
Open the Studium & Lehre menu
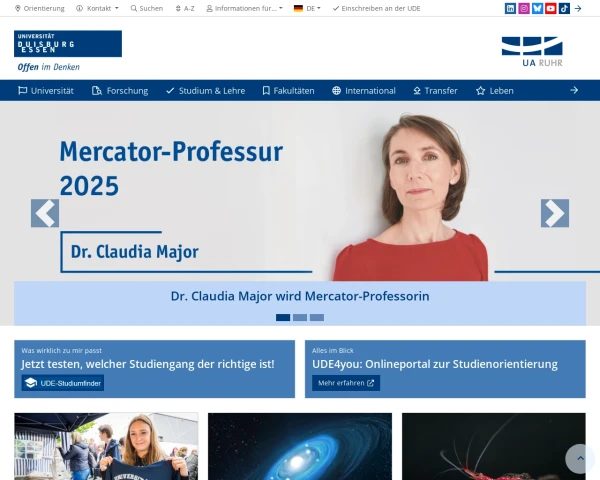click(205, 91)
